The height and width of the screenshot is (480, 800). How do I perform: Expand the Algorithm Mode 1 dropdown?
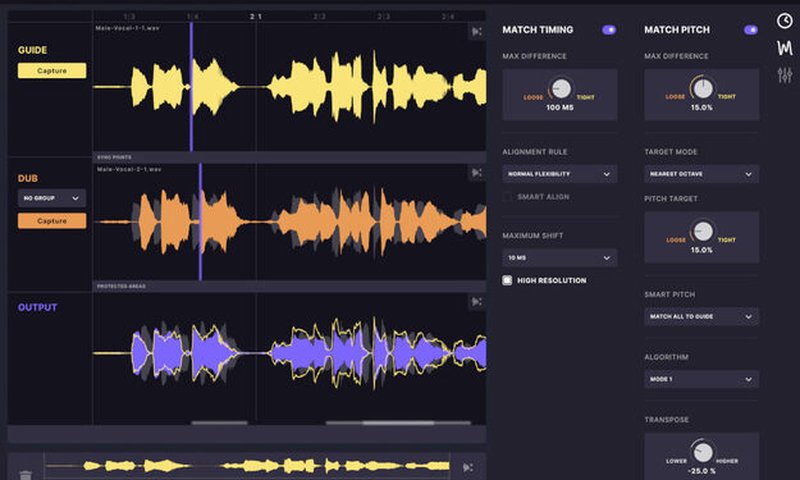tap(701, 379)
